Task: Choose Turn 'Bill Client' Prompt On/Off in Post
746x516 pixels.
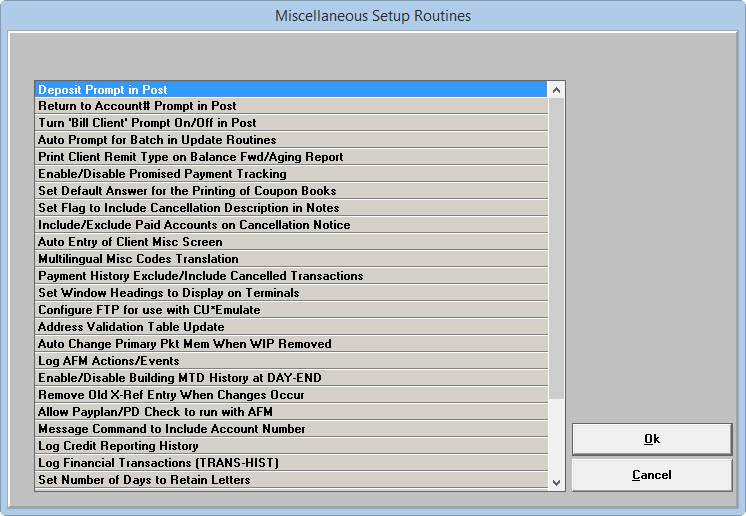Action: coord(290,123)
